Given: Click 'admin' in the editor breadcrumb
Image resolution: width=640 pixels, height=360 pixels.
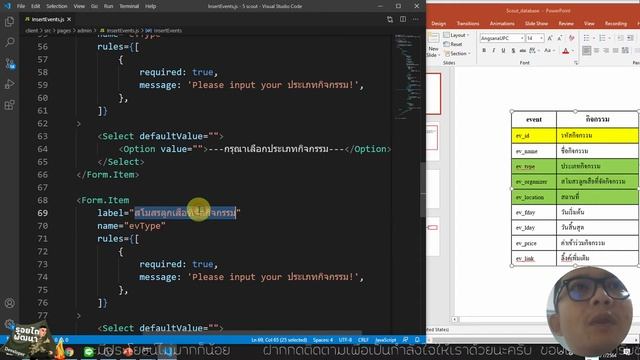Looking at the screenshot, I should point(84,31).
